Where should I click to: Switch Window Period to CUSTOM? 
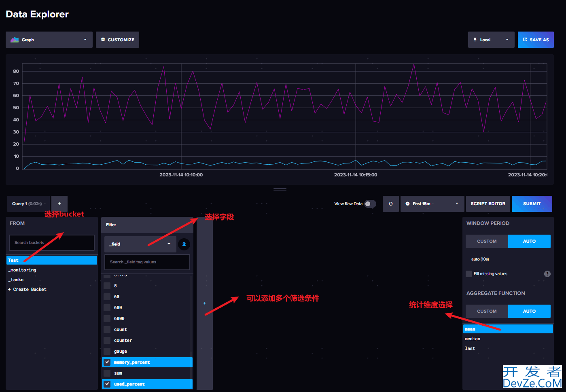pos(487,241)
